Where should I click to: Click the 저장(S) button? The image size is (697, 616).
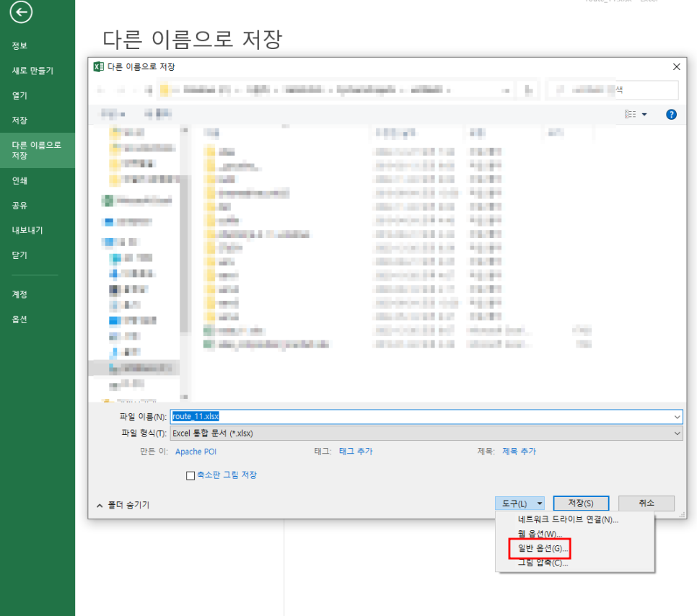tap(581, 503)
